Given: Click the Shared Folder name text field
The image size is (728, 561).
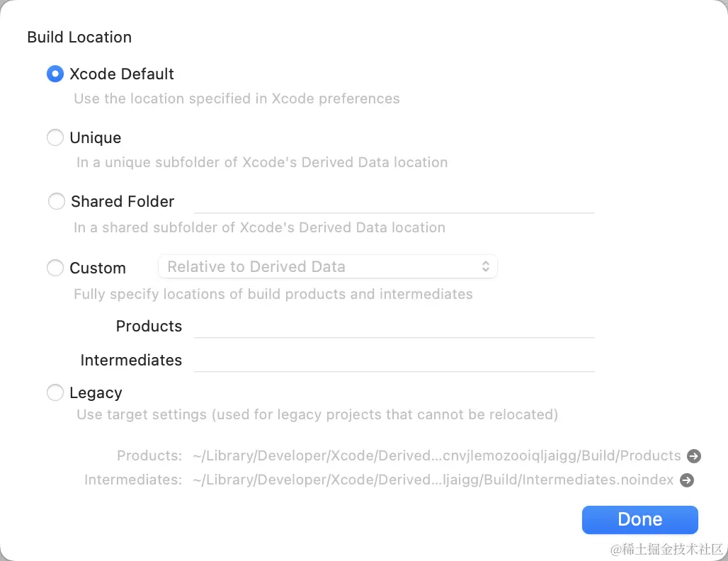Looking at the screenshot, I should click(394, 203).
